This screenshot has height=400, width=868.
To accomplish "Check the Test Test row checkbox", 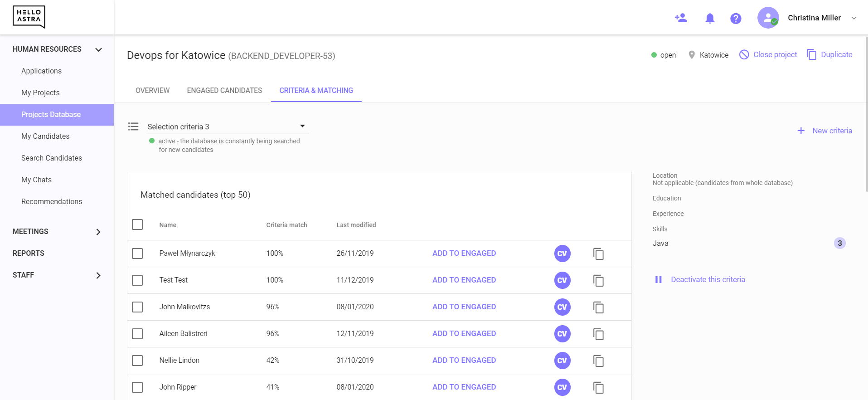I will 137,280.
